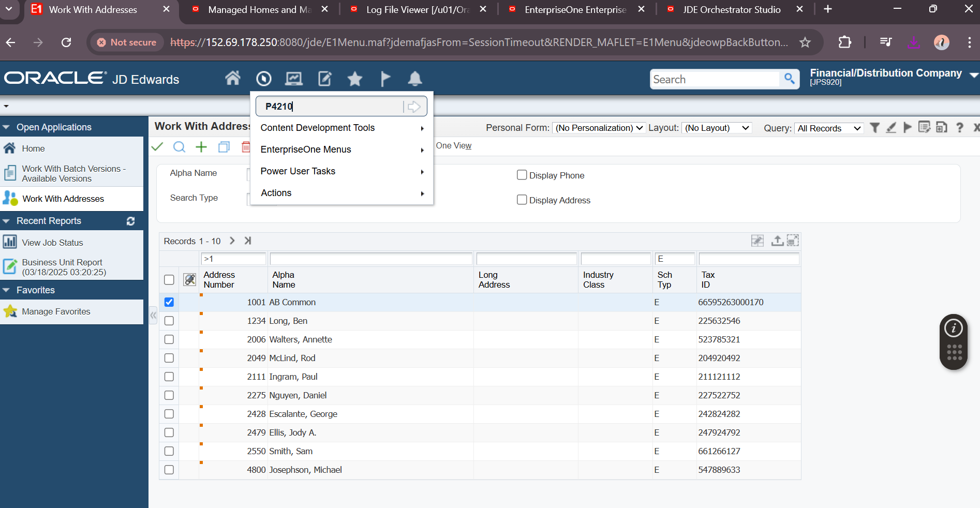Image resolution: width=980 pixels, height=508 pixels.
Task: Click the export grid data icon
Action: (777, 241)
